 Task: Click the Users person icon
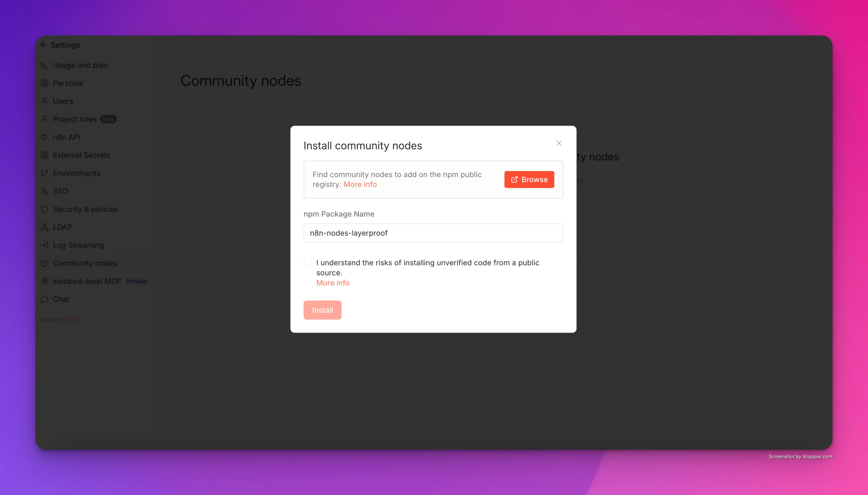point(45,101)
